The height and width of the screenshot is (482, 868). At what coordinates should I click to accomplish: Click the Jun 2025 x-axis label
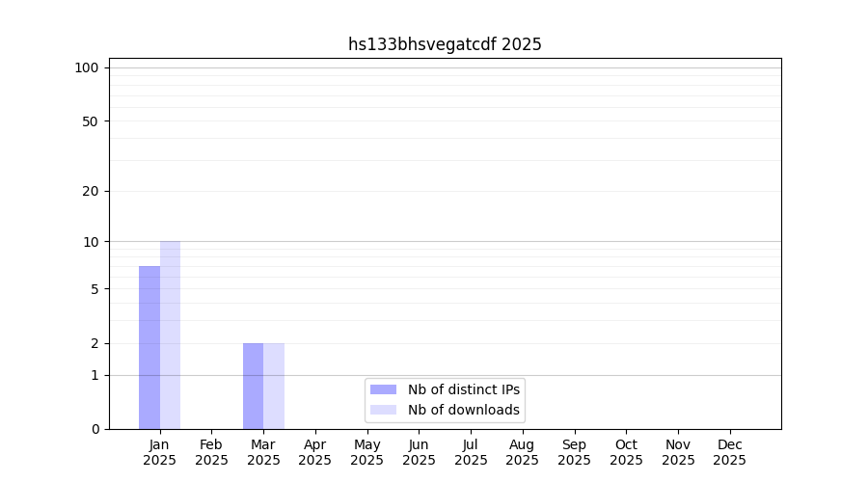[x=419, y=452]
